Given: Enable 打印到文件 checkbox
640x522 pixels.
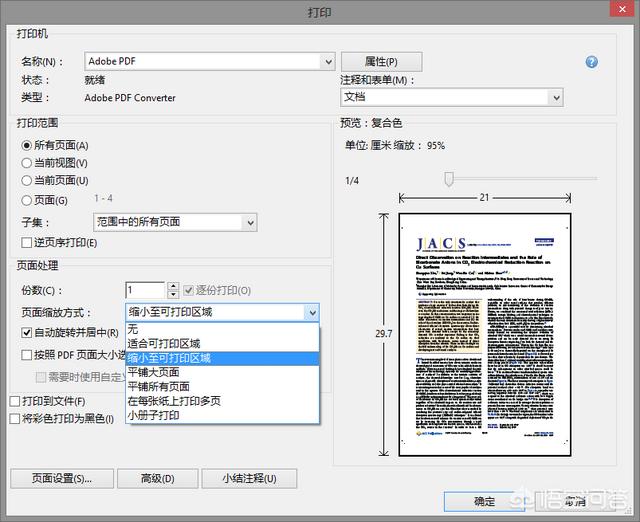Looking at the screenshot, I should coord(14,402).
